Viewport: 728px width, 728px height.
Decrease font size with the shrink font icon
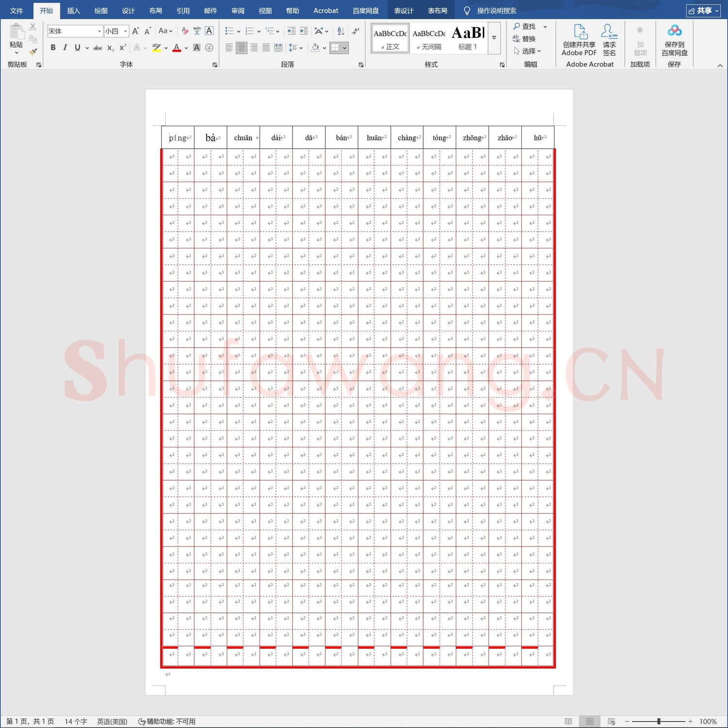coord(148,31)
